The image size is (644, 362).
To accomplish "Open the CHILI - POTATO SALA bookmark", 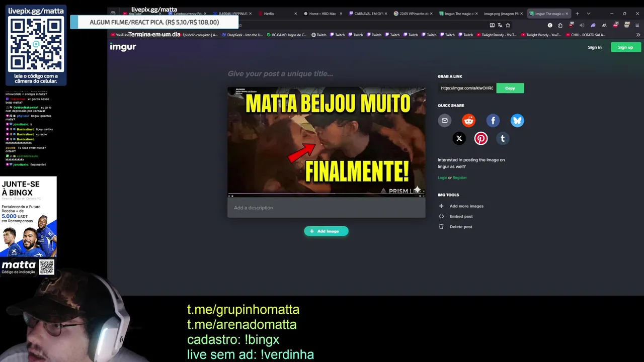I will click(x=585, y=35).
